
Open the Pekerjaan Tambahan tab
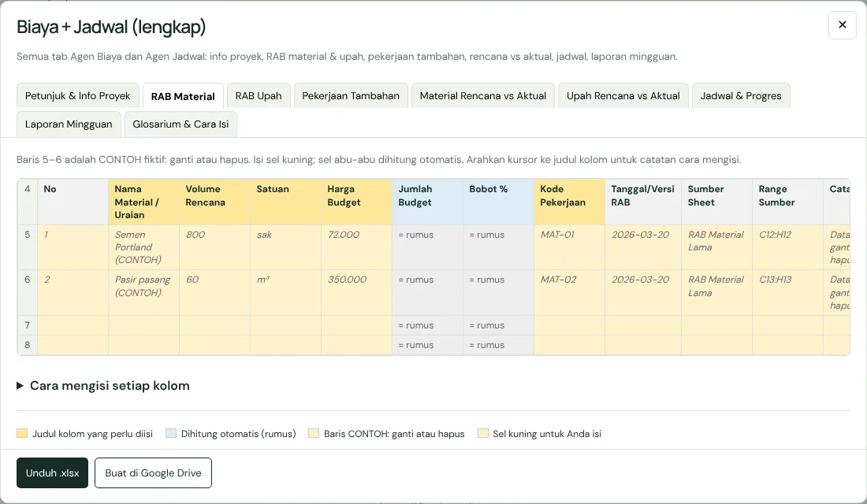(x=351, y=95)
